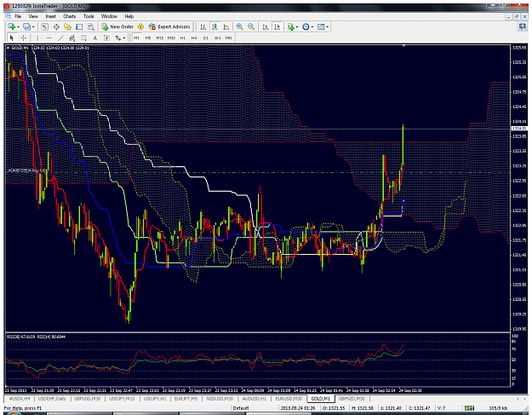The width and height of the screenshot is (532, 415).
Task: Open the Arrows objects icon
Action: point(118,37)
